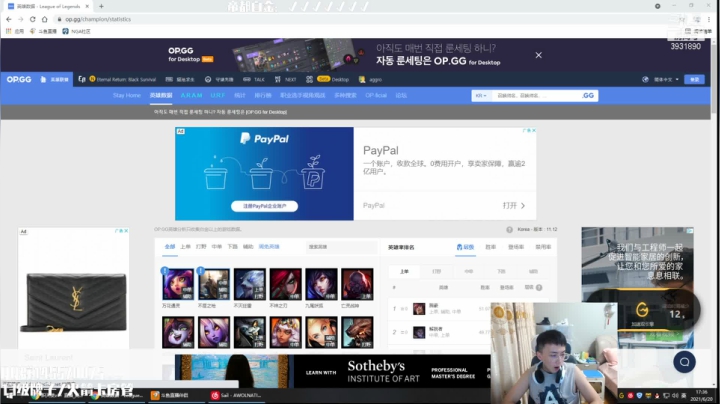The height and width of the screenshot is (404, 720).
Task: Open the URF nav item
Action: (218, 95)
